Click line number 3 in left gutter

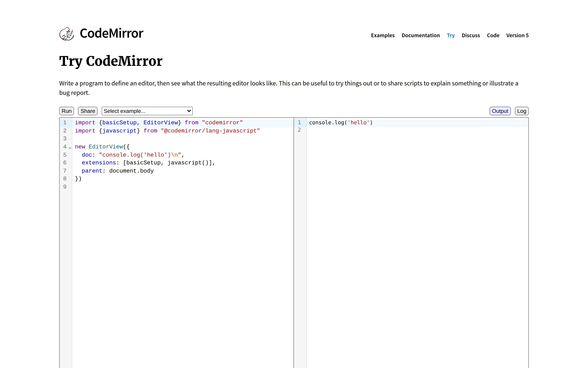click(x=65, y=138)
